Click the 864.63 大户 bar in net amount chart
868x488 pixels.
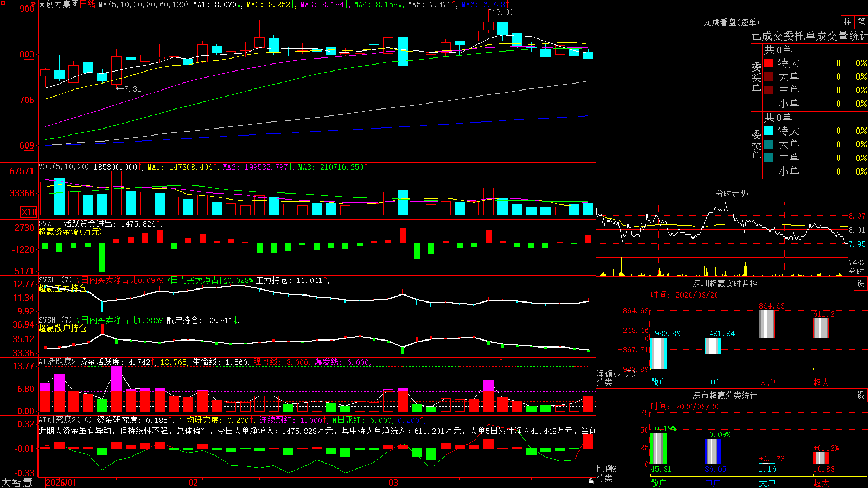point(767,324)
